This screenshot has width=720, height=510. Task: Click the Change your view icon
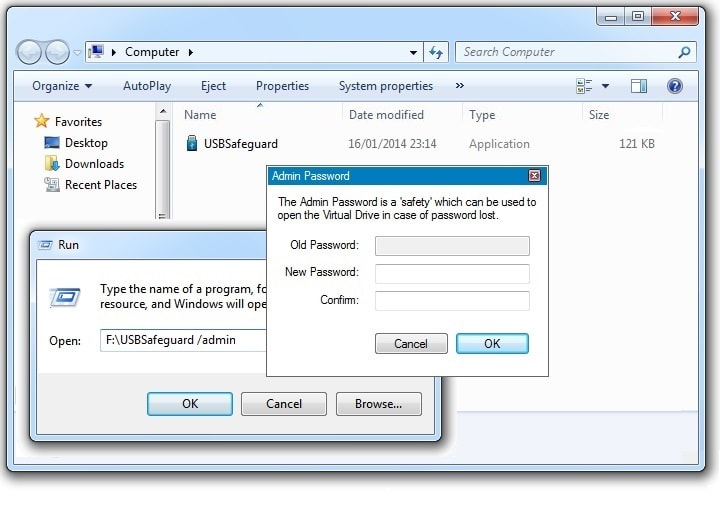(584, 86)
